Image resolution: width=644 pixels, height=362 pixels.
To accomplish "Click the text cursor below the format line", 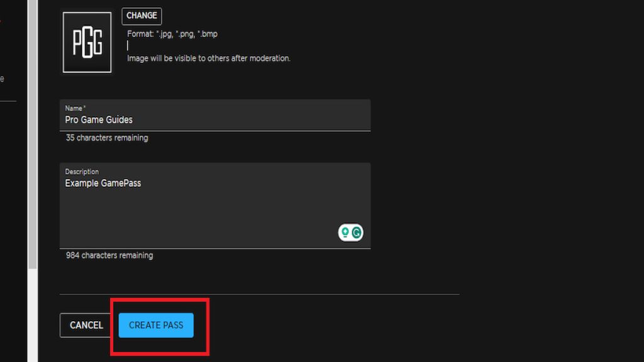I will [x=128, y=45].
